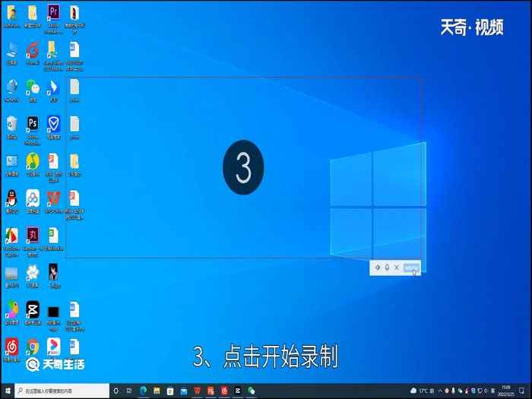Switch to CapCut on the taskbar
The height and width of the screenshot is (399, 532).
[238, 391]
